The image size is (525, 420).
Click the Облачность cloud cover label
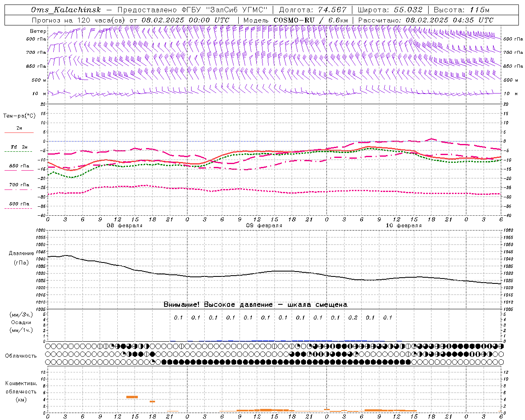pyautogui.click(x=21, y=356)
